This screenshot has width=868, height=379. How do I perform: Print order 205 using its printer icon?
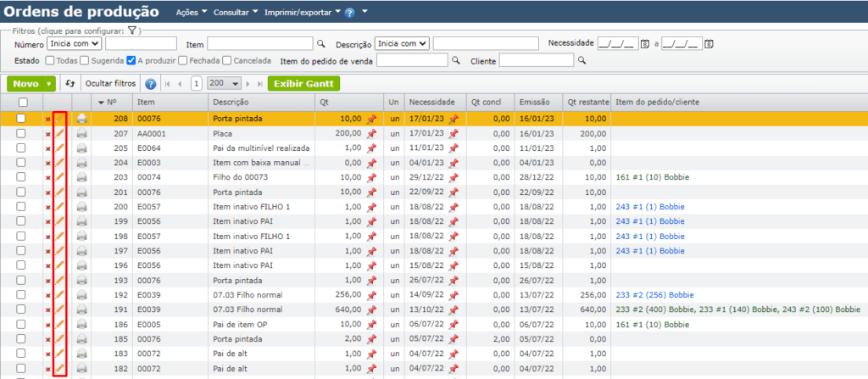[81, 148]
